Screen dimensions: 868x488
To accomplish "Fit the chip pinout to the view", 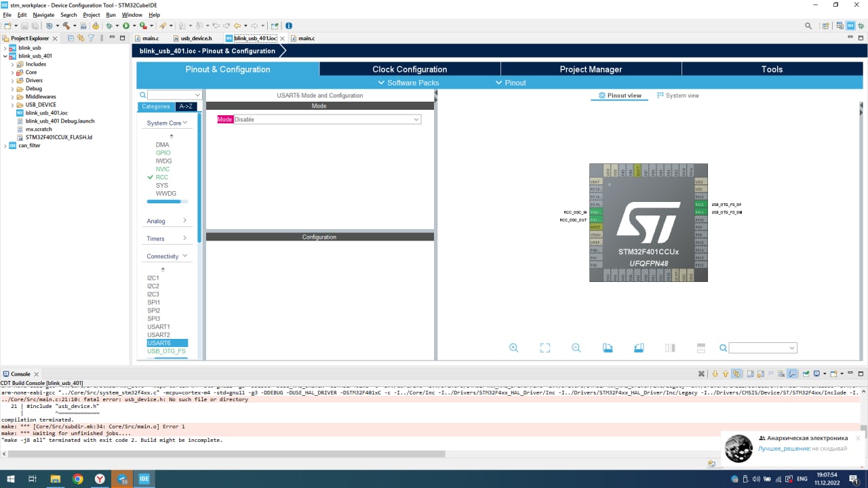I will (545, 348).
